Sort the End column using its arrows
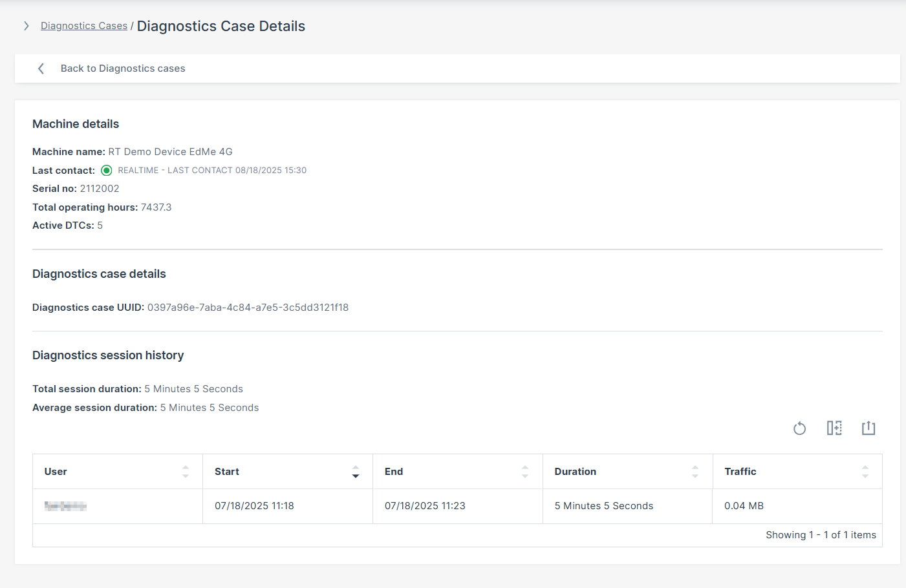The image size is (906, 588). (x=525, y=472)
